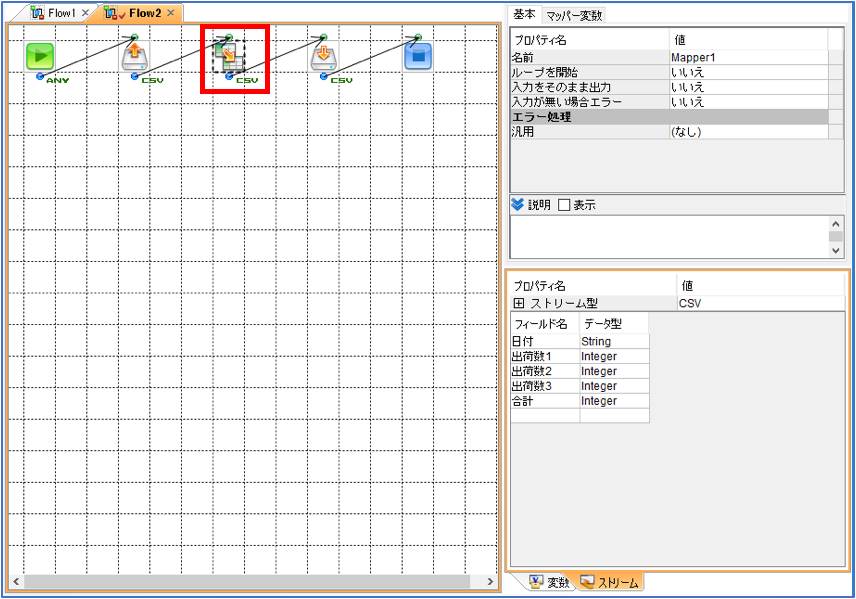
Task: Switch to the マッパー変数 tab
Action: point(574,15)
